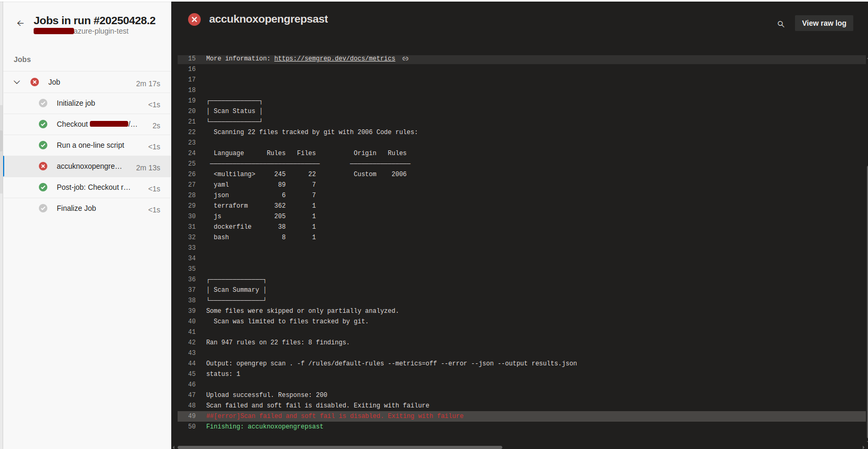The height and width of the screenshot is (449, 868).
Task: Click the azure-plugin-test pipeline name
Action: [101, 31]
